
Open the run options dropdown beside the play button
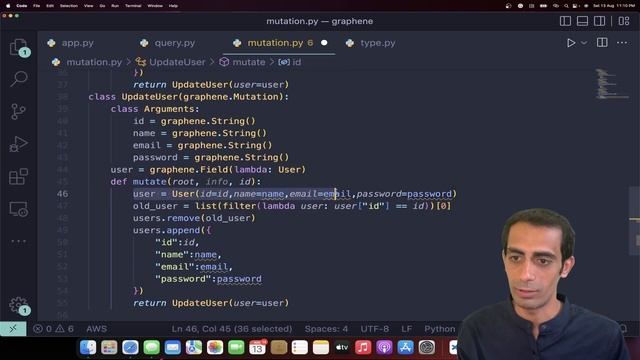[x=584, y=43]
